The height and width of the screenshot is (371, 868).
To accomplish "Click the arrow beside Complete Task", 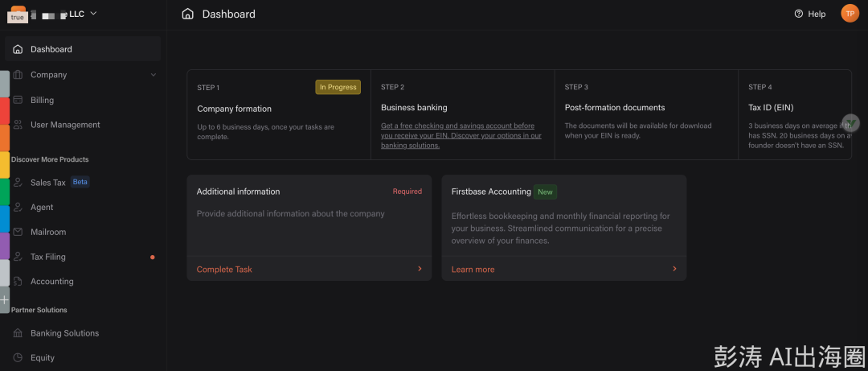I will (420, 269).
